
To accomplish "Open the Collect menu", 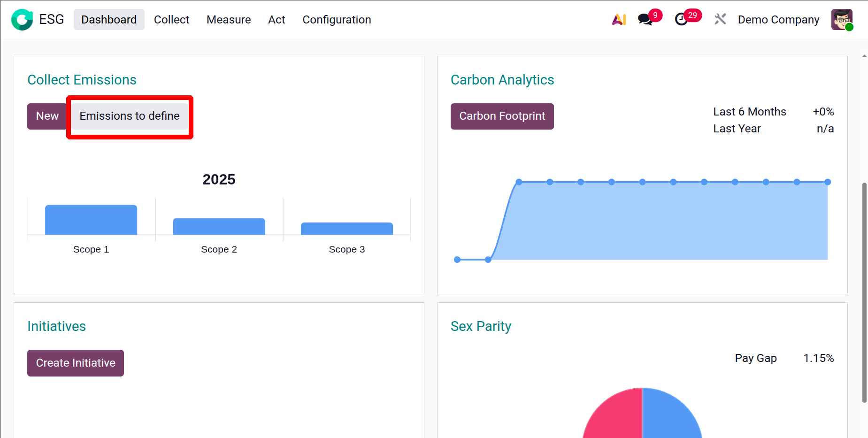I will click(x=171, y=20).
